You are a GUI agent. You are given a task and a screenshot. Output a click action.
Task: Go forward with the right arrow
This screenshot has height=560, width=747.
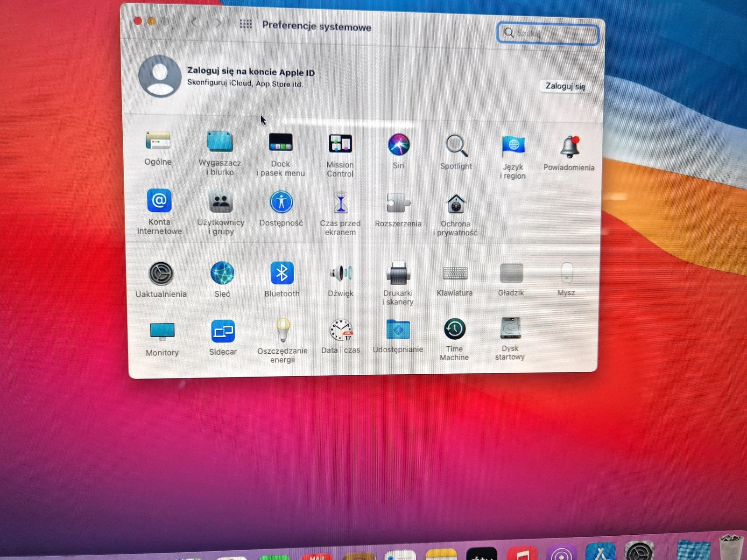click(x=218, y=23)
